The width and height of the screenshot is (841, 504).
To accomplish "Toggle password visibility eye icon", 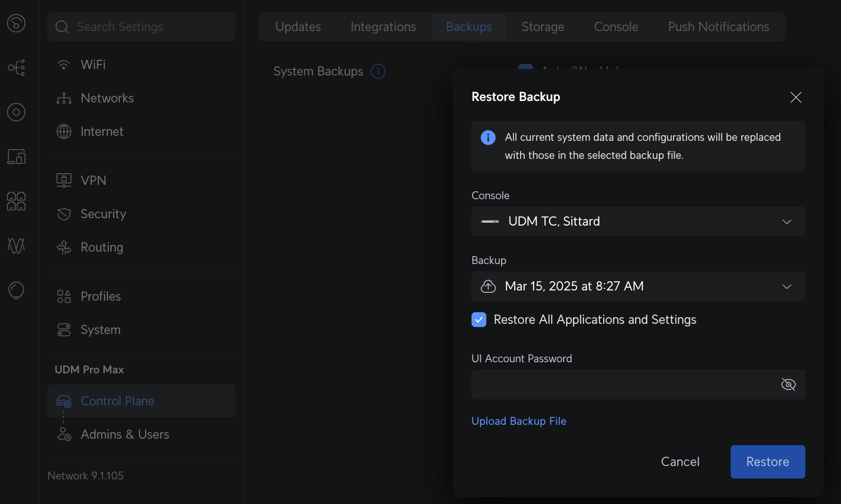I will [x=789, y=384].
